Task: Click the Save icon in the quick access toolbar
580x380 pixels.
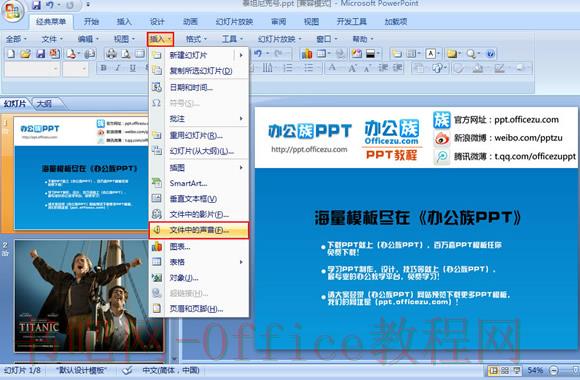Action: click(36, 5)
